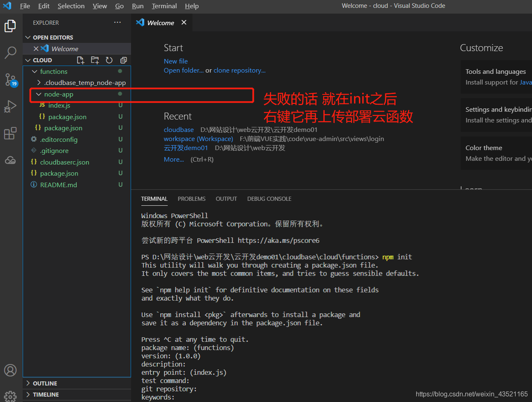
Task: Click the VS Code logo icon in title bar
Action: click(7, 6)
